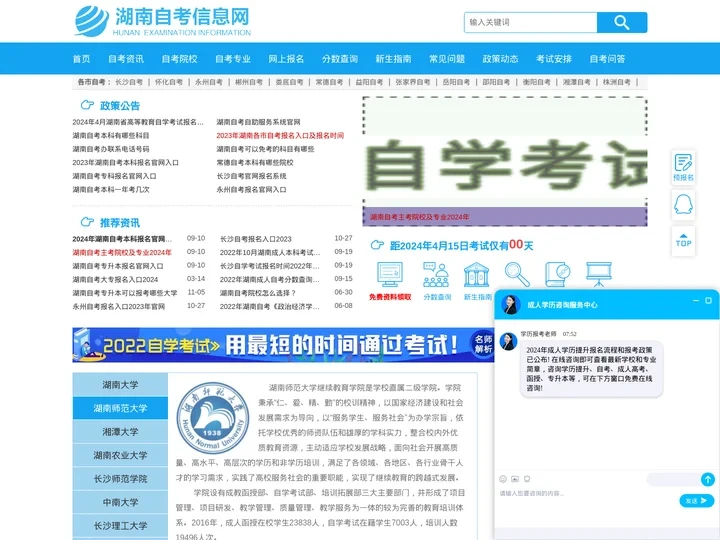Select the 湖南大学 school tab
Screen dimensions: 720x540
pos(120,385)
